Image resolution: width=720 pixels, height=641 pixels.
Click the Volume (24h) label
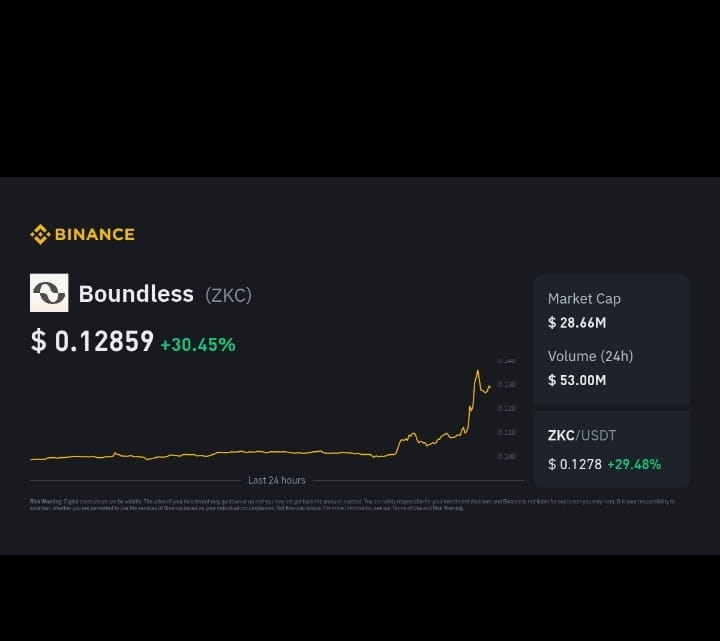[590, 356]
